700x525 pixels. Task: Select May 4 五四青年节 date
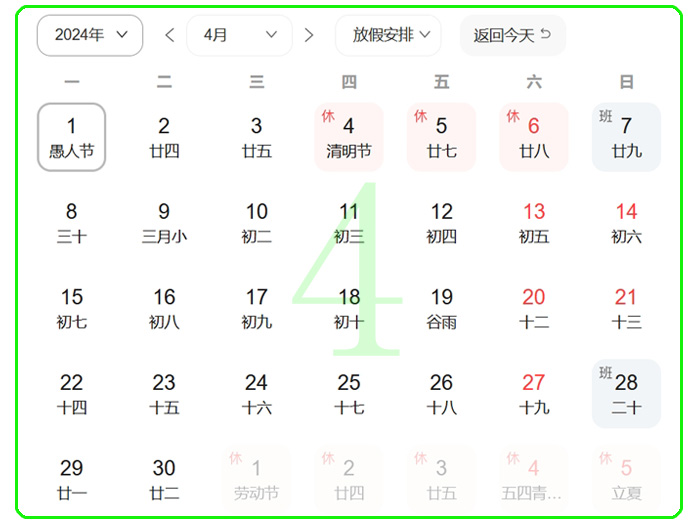point(534,478)
